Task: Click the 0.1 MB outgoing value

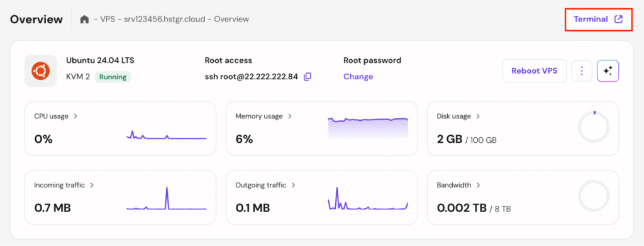Action: 253,208
